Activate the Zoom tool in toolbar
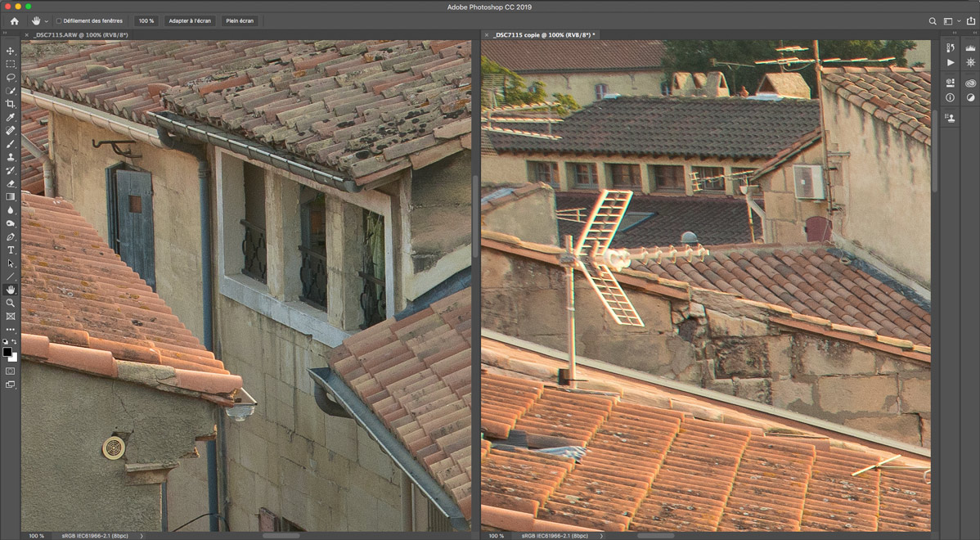Image resolution: width=980 pixels, height=540 pixels. (x=11, y=303)
